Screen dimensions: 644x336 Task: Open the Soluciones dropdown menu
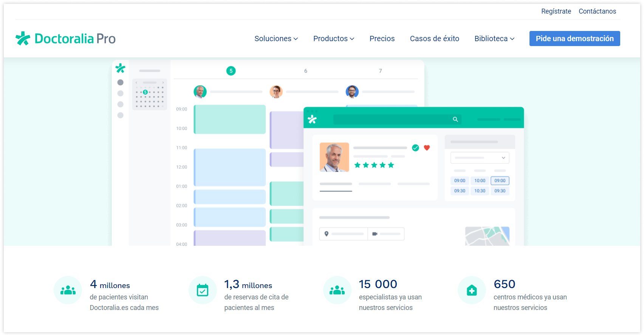point(276,39)
